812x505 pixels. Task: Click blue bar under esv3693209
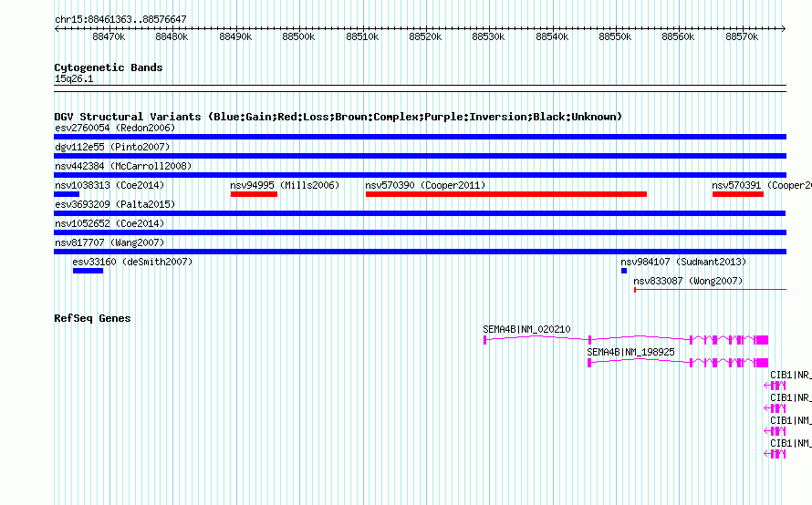pos(420,213)
